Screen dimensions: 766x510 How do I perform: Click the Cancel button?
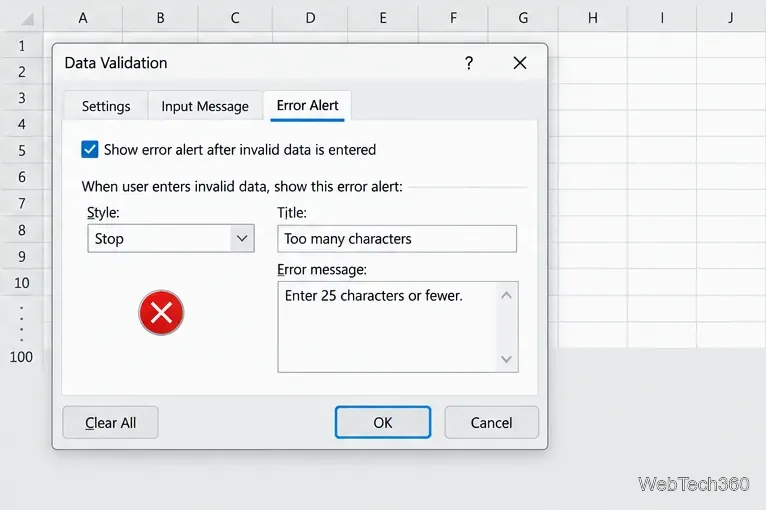(x=491, y=422)
